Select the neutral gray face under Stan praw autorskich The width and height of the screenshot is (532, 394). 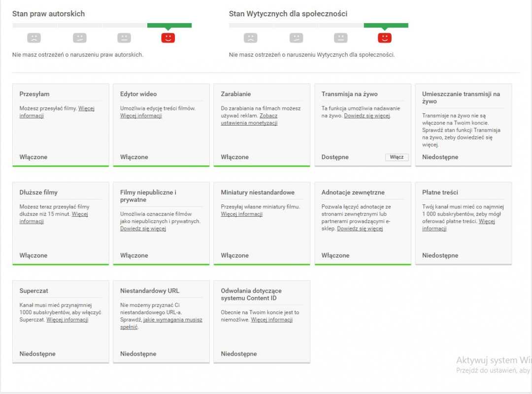[124, 38]
